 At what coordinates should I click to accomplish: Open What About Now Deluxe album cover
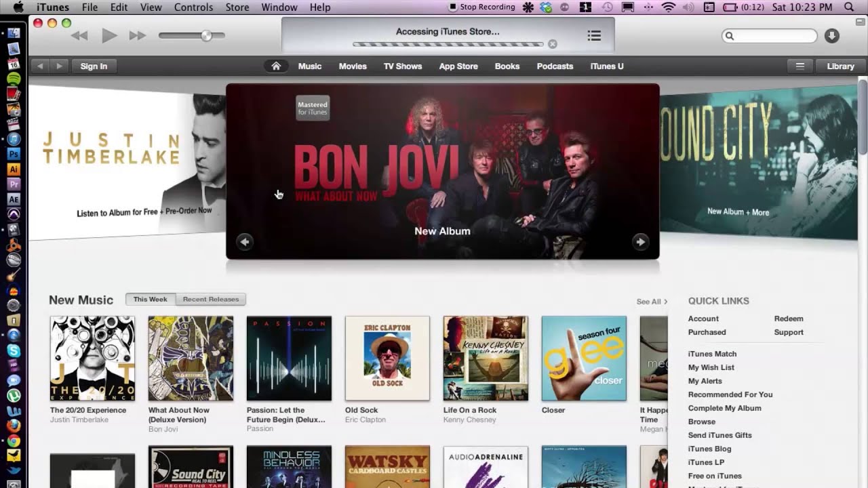(x=191, y=359)
